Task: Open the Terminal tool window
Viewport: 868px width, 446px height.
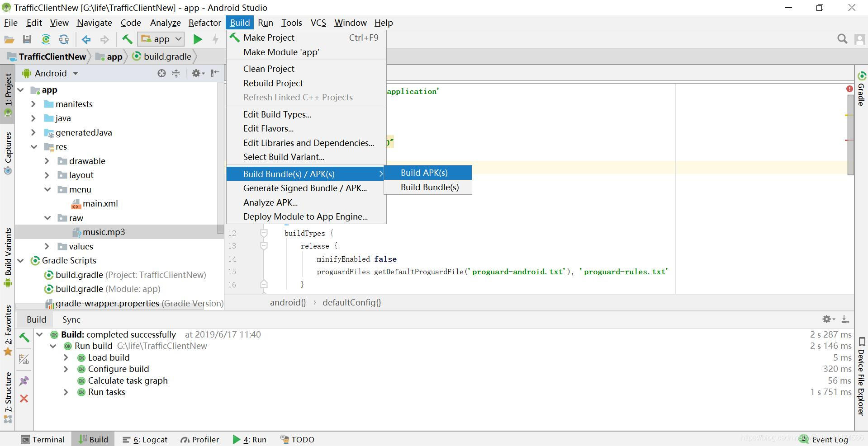Action: pyautogui.click(x=43, y=440)
